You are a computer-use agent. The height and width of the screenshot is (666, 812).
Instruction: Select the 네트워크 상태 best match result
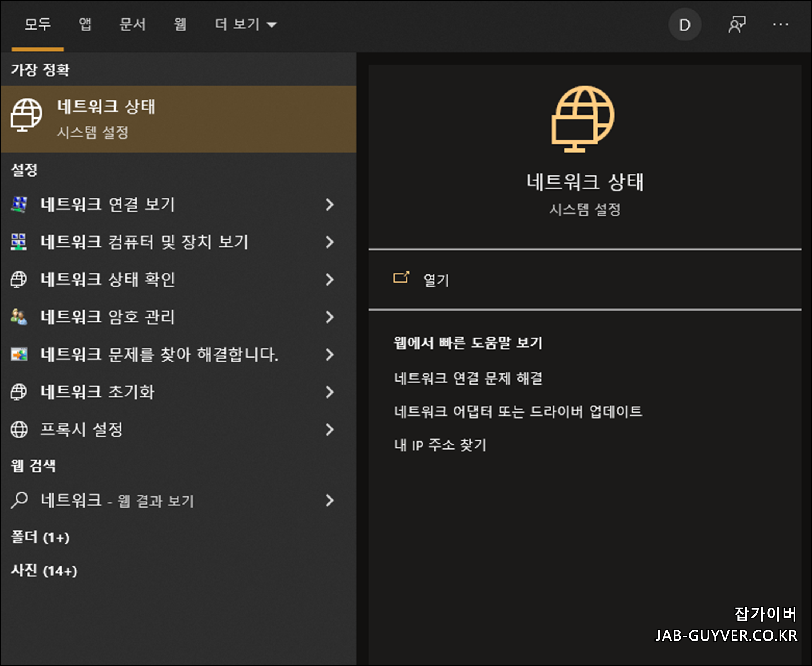[178, 119]
